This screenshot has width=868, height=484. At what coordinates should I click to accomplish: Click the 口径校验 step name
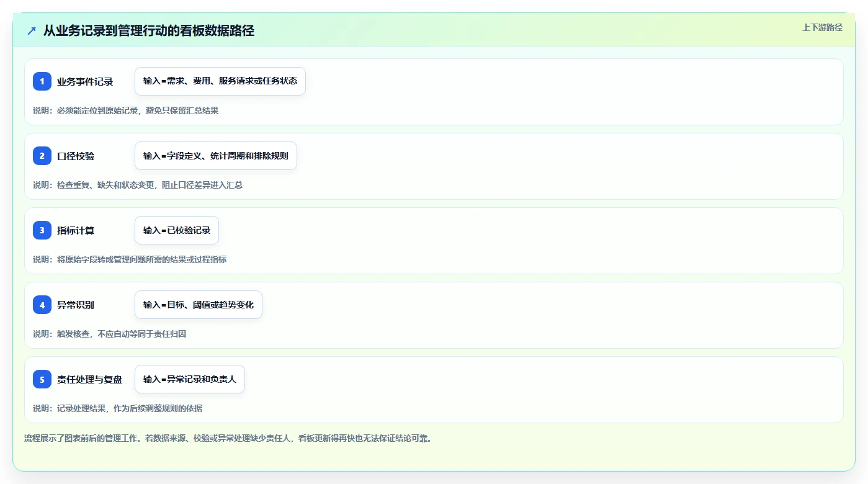tap(76, 156)
